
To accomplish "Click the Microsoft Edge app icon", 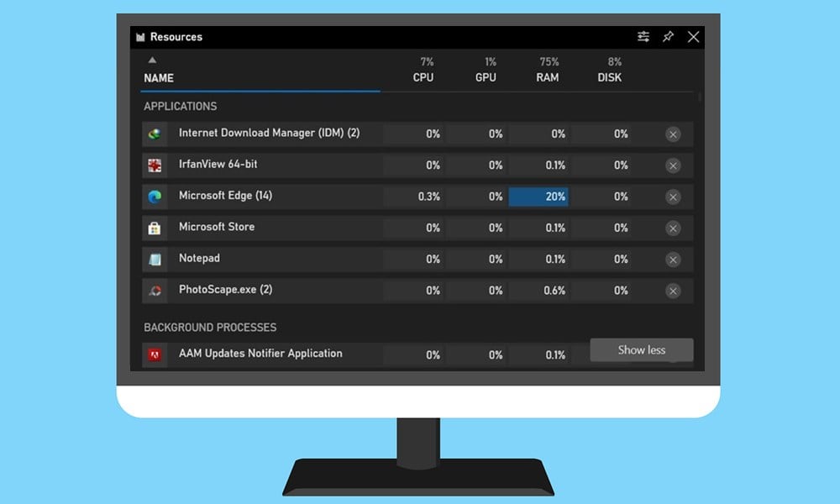I will pos(155,197).
